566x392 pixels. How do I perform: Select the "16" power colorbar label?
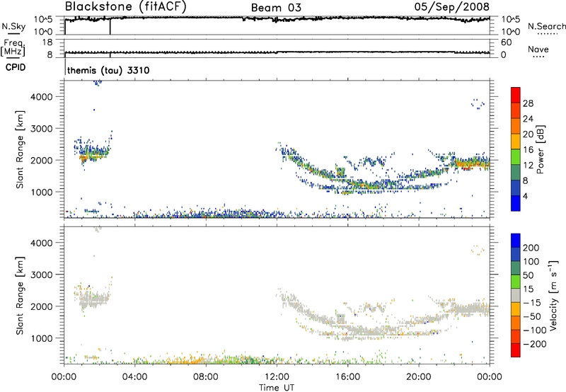528,150
